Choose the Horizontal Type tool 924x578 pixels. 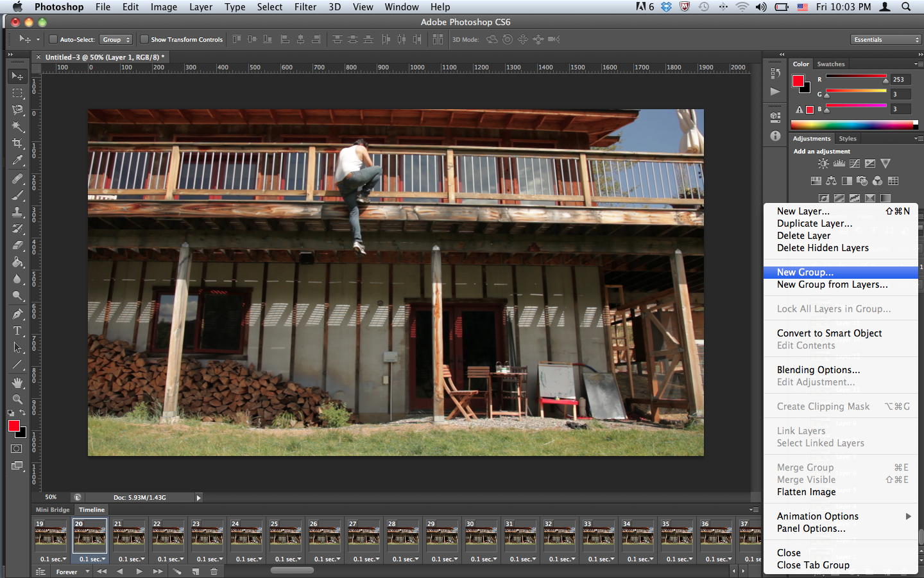pos(17,331)
